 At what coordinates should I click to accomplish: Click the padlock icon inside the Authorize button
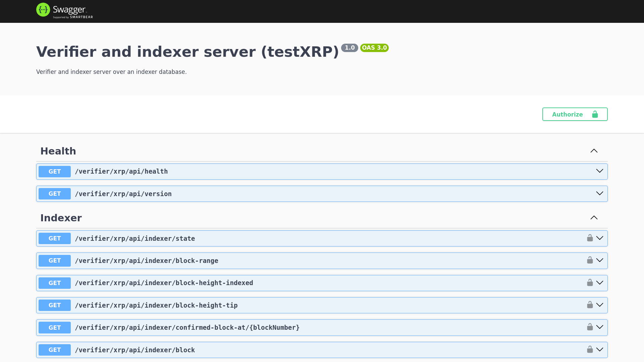pyautogui.click(x=595, y=114)
